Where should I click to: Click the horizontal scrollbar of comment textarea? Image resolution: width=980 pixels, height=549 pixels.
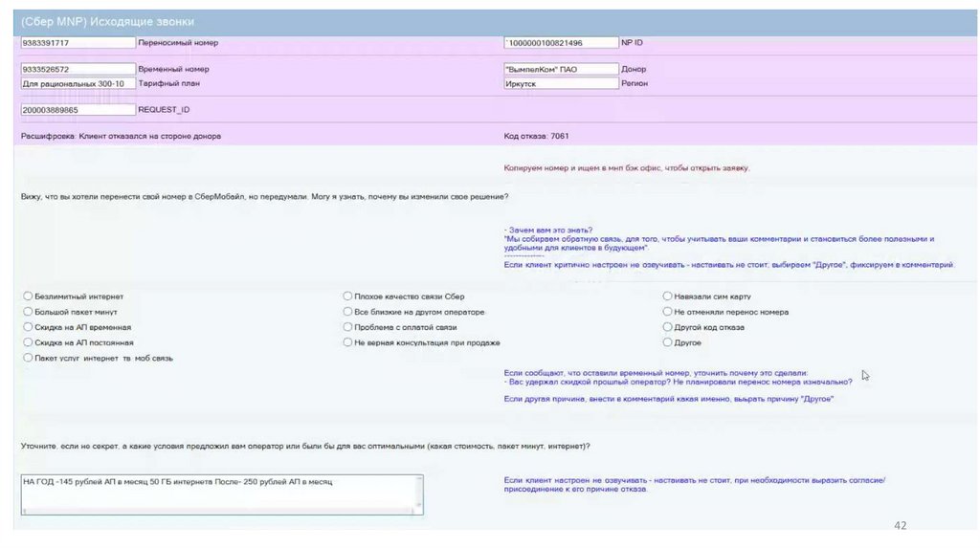217,512
